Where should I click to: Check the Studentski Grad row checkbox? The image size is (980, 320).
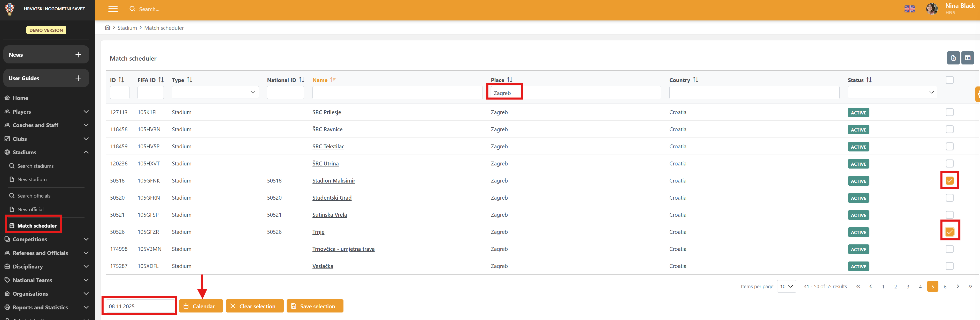click(949, 198)
